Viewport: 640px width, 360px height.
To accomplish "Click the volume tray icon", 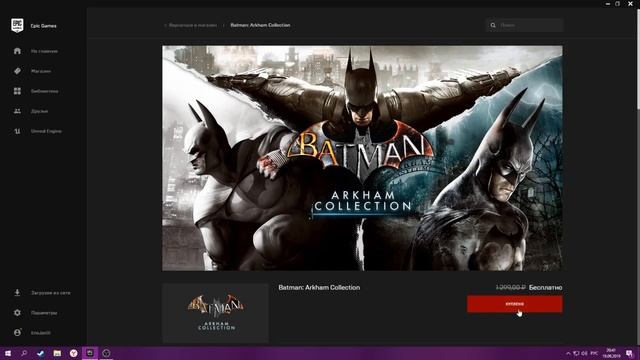I will (584, 353).
